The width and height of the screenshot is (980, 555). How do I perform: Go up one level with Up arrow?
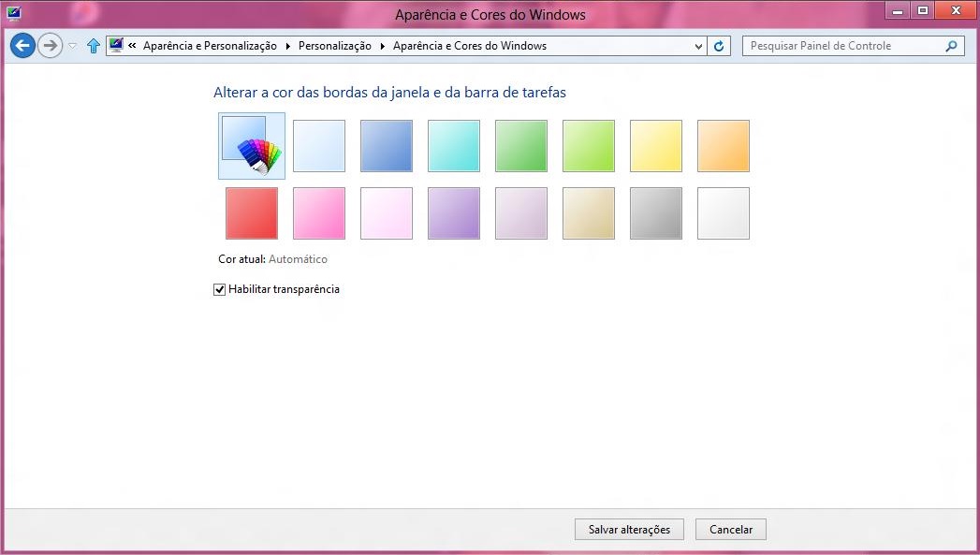click(93, 46)
